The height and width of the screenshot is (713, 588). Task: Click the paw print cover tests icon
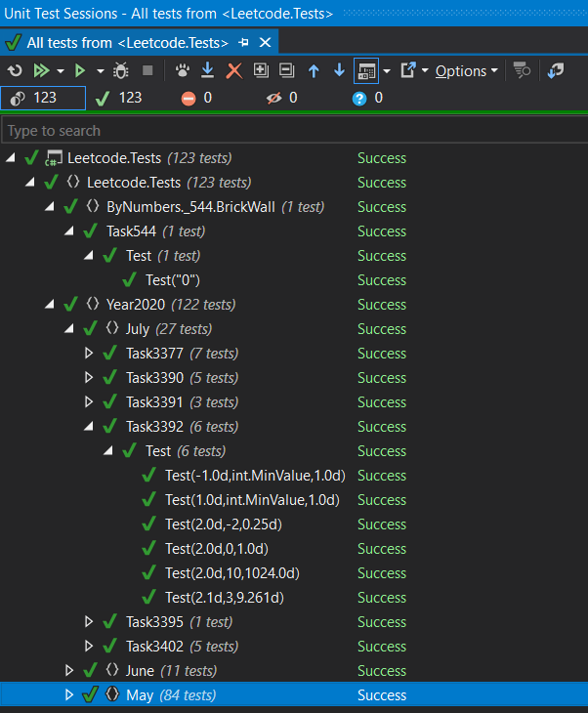point(182,70)
